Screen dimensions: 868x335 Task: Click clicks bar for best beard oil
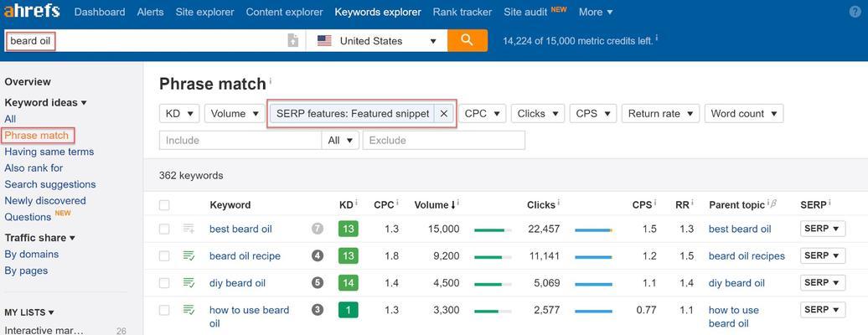593,229
